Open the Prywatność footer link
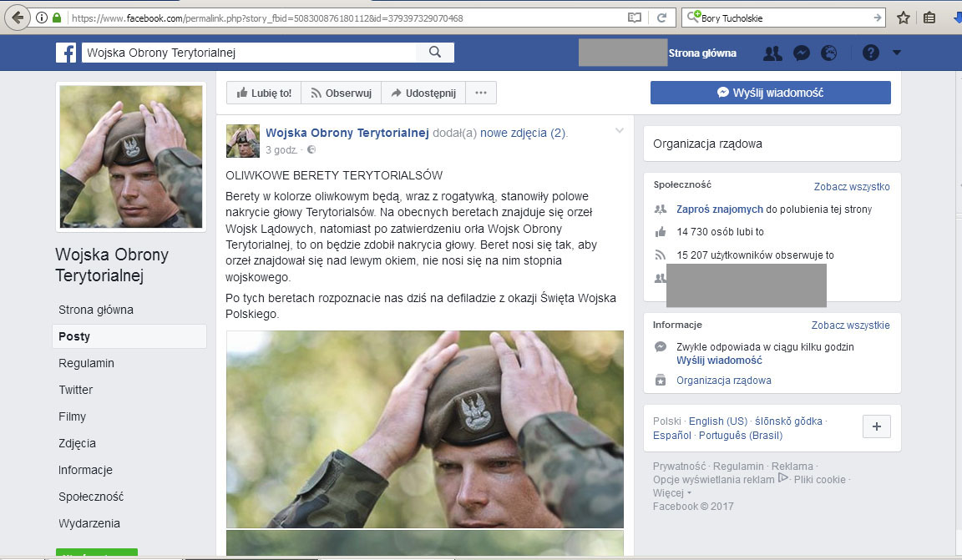Image resolution: width=962 pixels, height=560 pixels. pos(679,467)
